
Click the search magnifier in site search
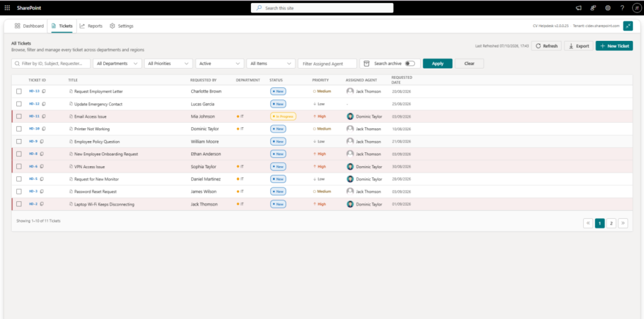[259, 8]
